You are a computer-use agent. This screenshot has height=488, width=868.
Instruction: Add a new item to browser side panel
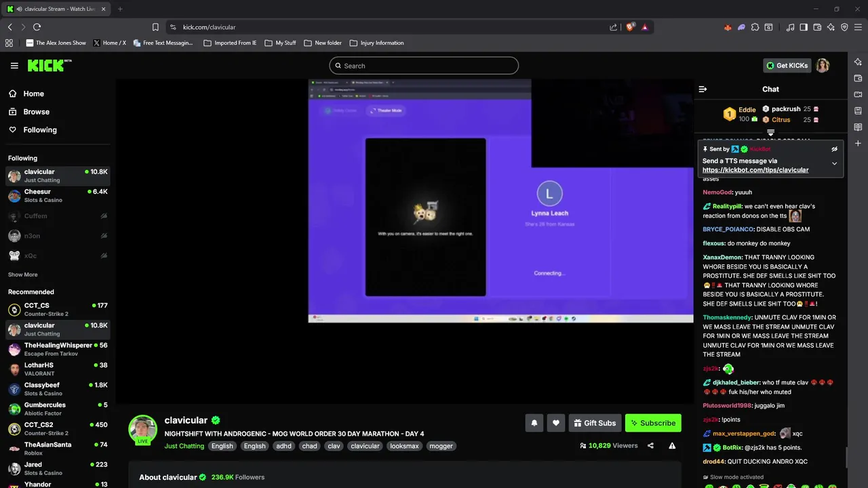tap(858, 143)
